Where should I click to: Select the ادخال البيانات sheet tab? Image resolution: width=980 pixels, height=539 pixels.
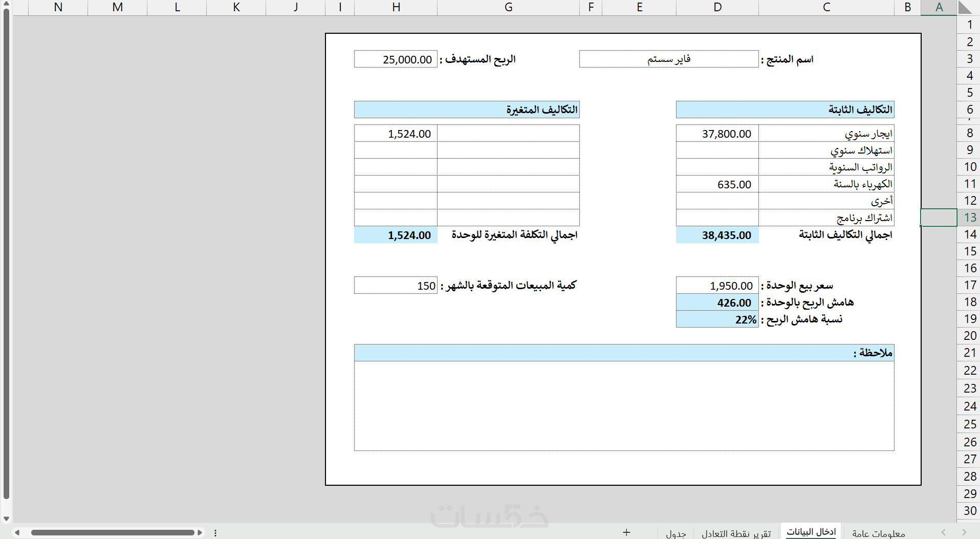pos(811,532)
